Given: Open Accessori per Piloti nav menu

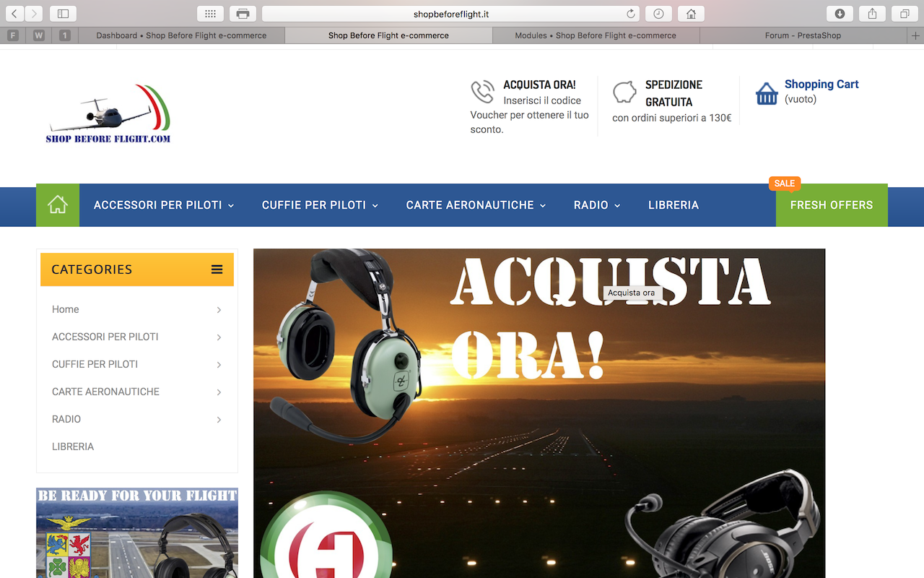Looking at the screenshot, I should pyautogui.click(x=164, y=205).
